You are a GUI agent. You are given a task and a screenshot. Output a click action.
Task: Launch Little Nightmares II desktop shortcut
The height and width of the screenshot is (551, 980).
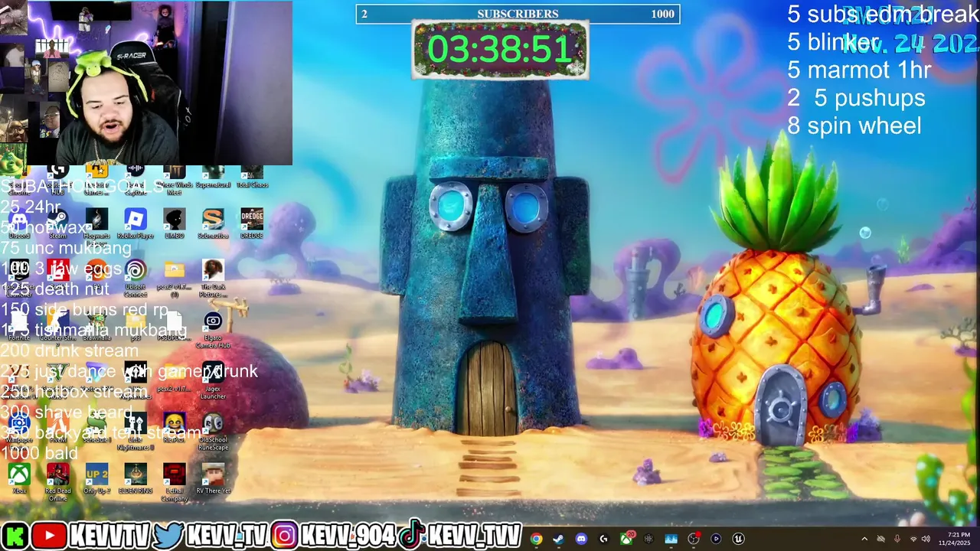136,432
